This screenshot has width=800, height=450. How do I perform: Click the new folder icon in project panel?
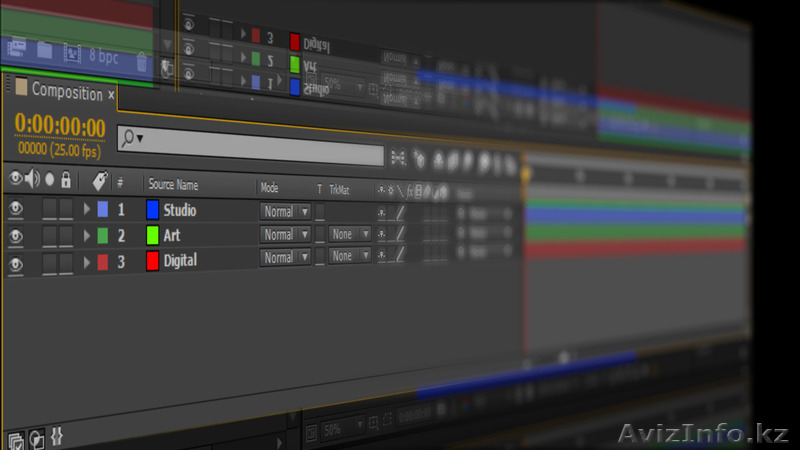tap(45, 48)
